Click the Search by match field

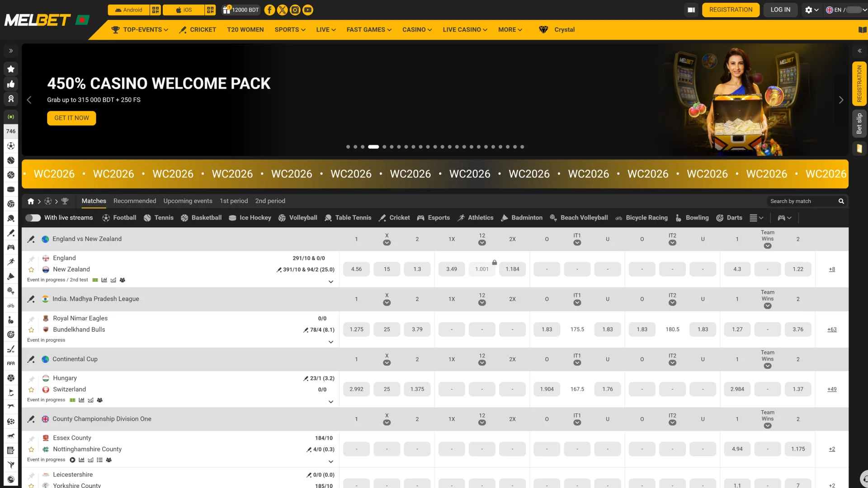click(802, 202)
